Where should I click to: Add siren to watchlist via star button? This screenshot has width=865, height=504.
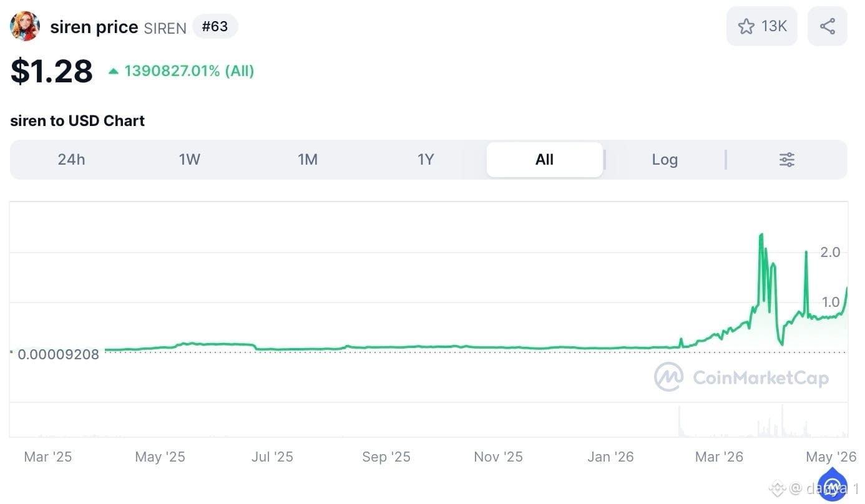pyautogui.click(x=761, y=26)
